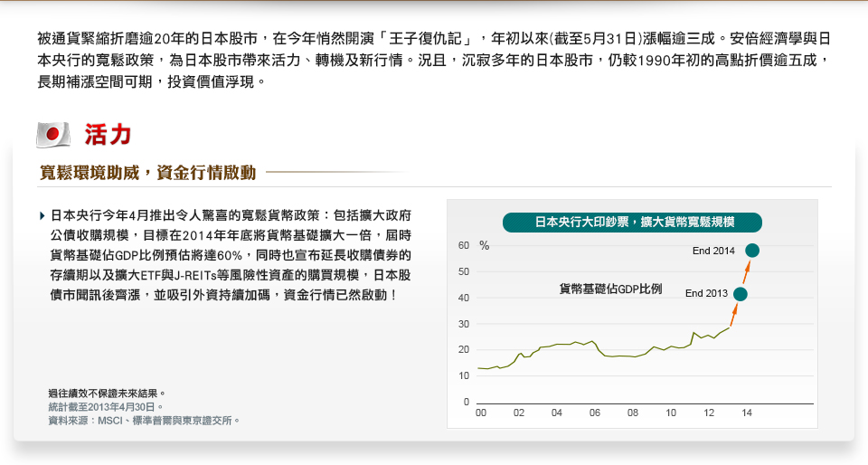Select the red 活力 heading
This screenshot has height=465, width=868.
[x=108, y=135]
